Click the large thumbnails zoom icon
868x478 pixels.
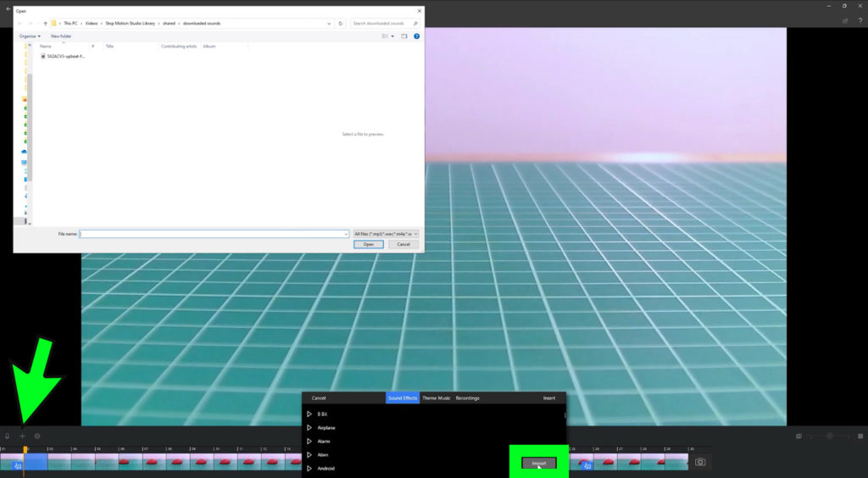pos(861,436)
